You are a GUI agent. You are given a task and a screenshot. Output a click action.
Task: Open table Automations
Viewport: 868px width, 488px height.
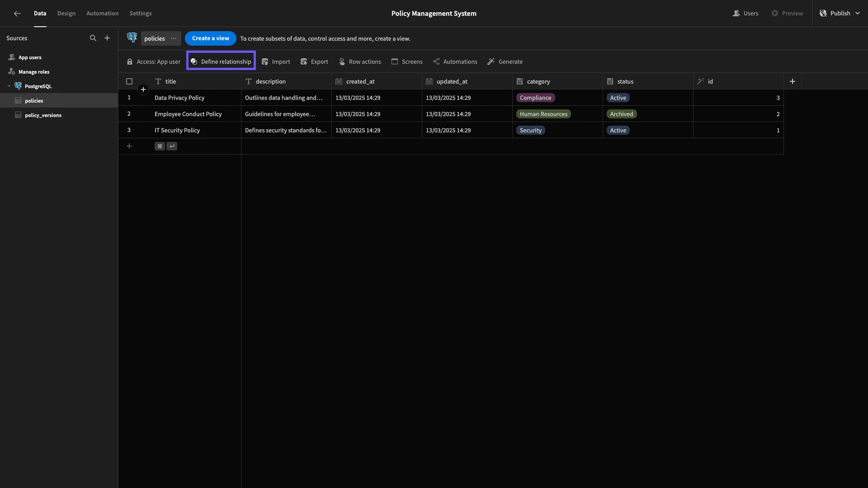(455, 61)
